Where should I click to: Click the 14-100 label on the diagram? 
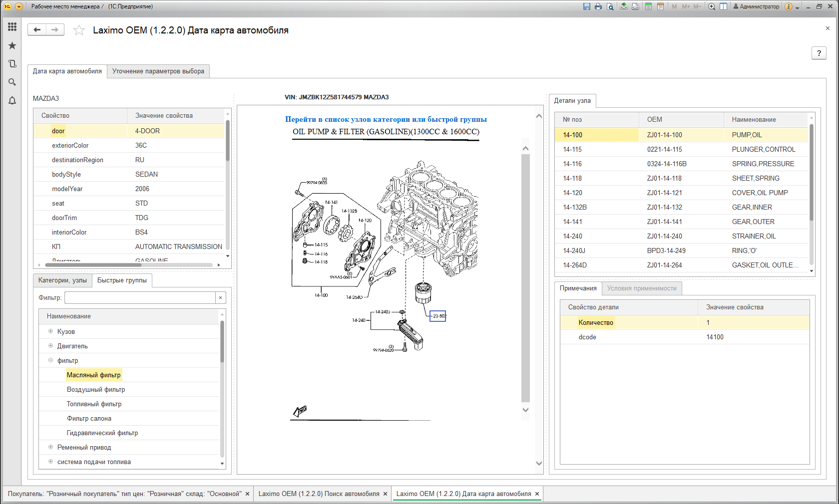tap(321, 295)
